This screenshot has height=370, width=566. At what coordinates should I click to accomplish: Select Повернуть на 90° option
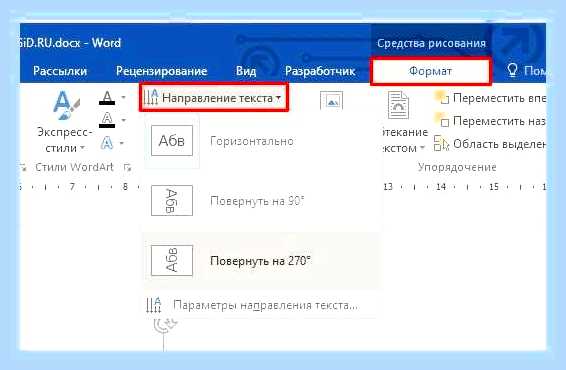click(262, 201)
